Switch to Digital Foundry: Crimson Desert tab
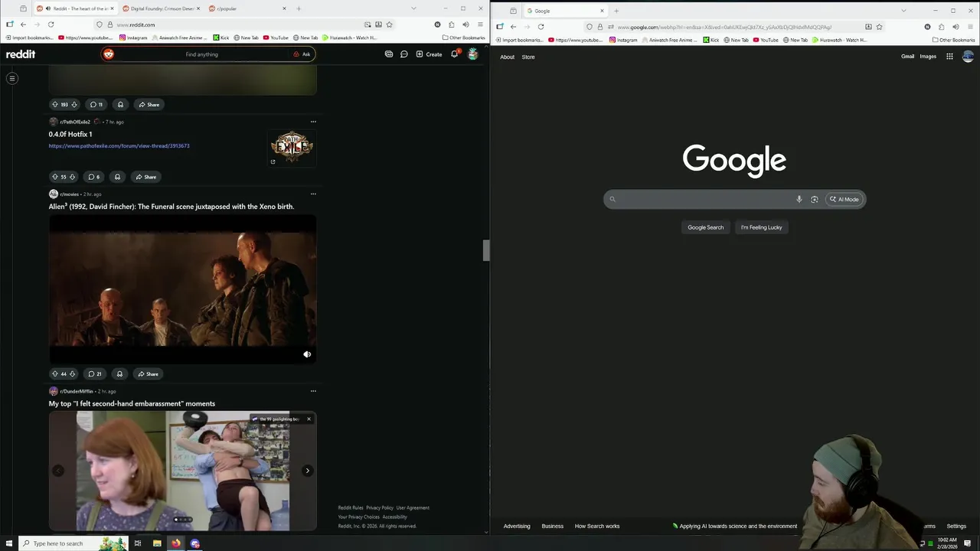The image size is (980, 551). [161, 8]
